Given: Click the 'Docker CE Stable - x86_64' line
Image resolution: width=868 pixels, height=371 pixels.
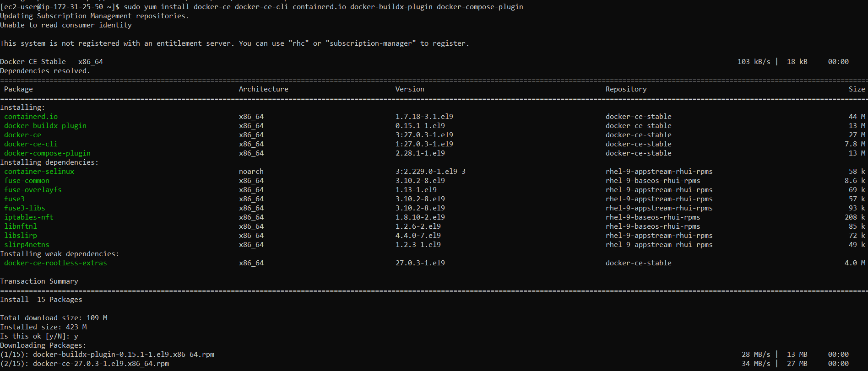Looking at the screenshot, I should [x=51, y=62].
